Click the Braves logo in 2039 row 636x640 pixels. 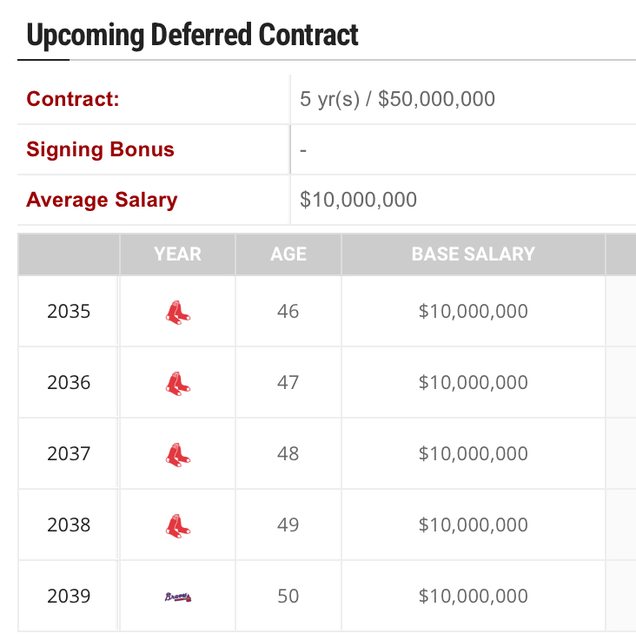pyautogui.click(x=178, y=597)
